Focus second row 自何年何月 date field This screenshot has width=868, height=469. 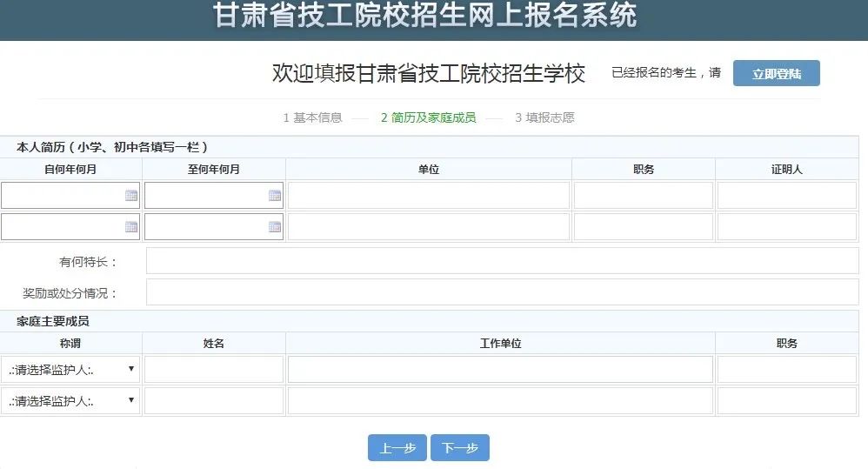pyautogui.click(x=70, y=227)
